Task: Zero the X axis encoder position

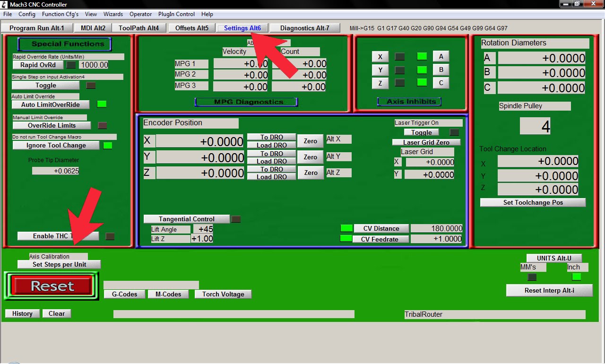Action: point(310,141)
